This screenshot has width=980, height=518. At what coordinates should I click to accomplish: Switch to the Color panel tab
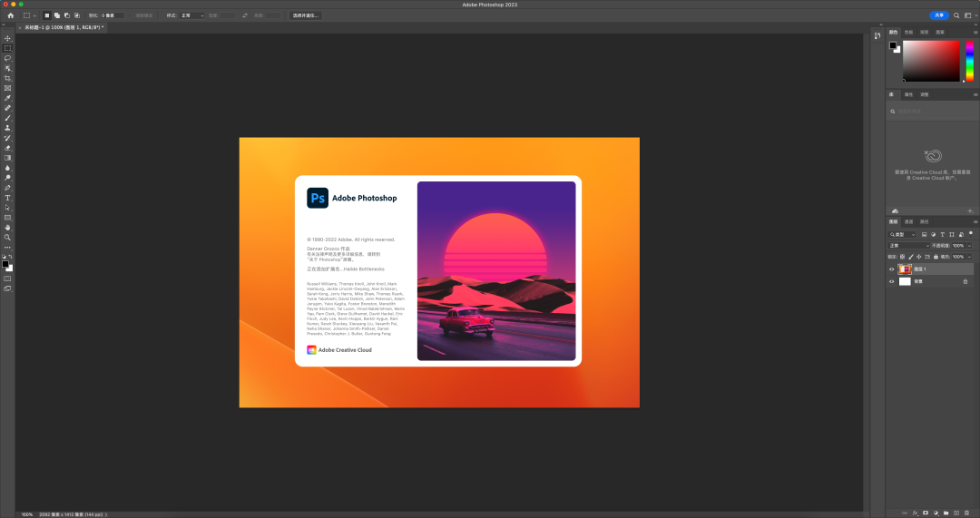[893, 32]
